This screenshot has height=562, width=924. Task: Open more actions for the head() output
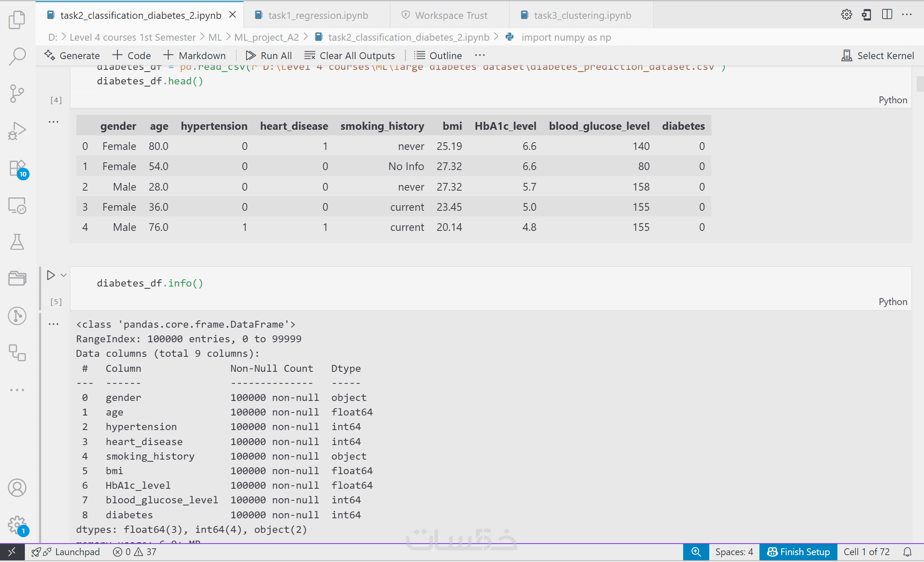pos(54,122)
